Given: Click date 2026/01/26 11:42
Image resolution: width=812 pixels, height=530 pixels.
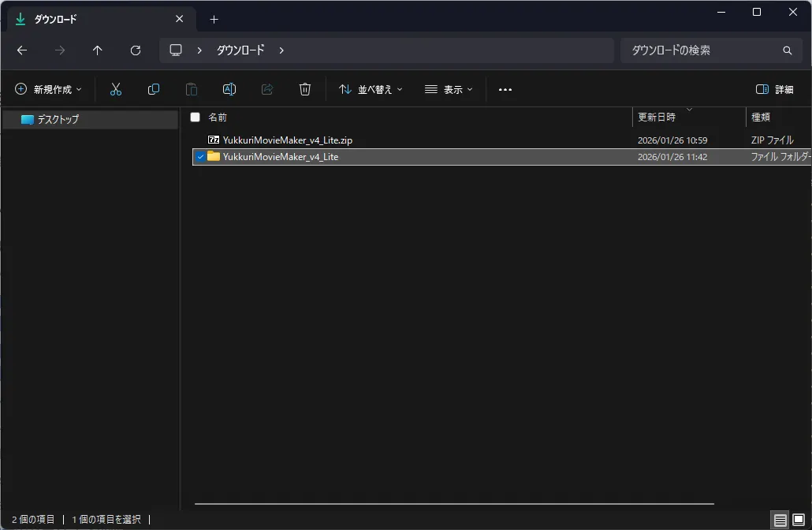Looking at the screenshot, I should coord(672,157).
